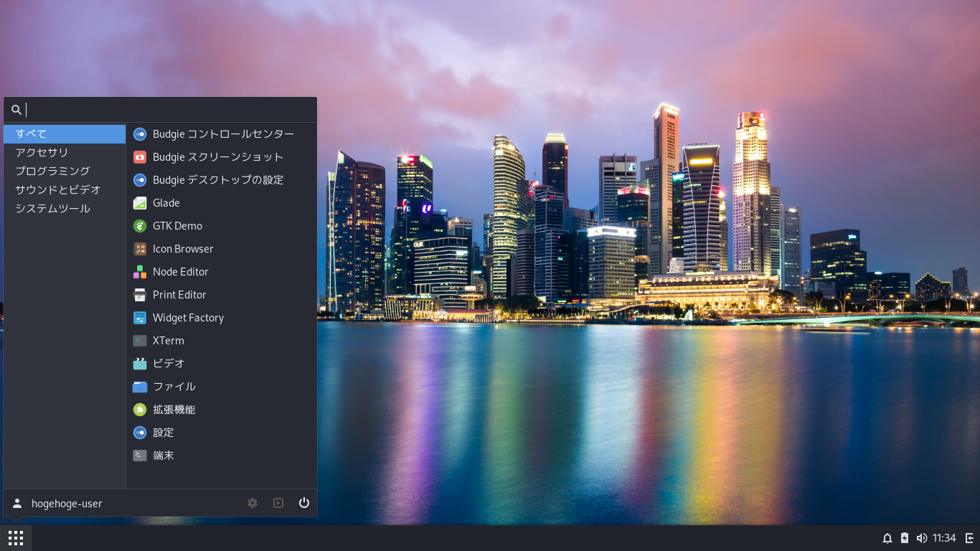Click the user avatar icon beside hogehoge-user
Viewport: 980px width, 551px height.
[17, 503]
